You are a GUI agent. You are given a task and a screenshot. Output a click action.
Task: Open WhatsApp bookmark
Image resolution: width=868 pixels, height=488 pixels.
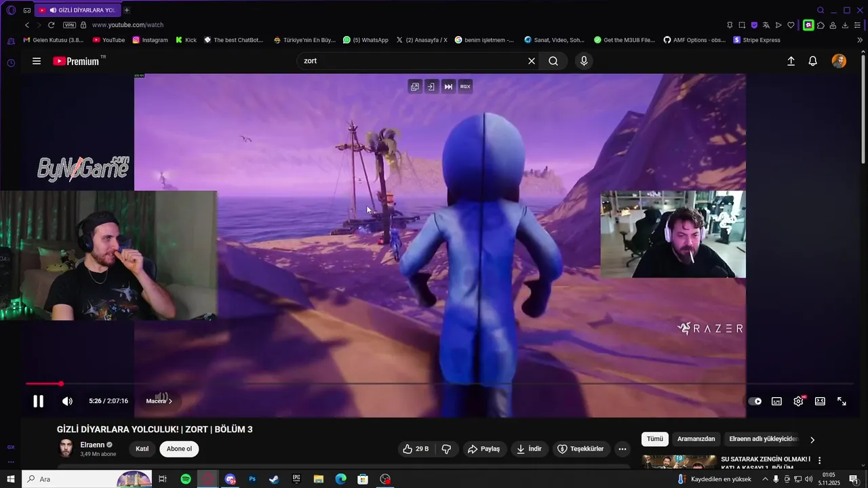[366, 40]
